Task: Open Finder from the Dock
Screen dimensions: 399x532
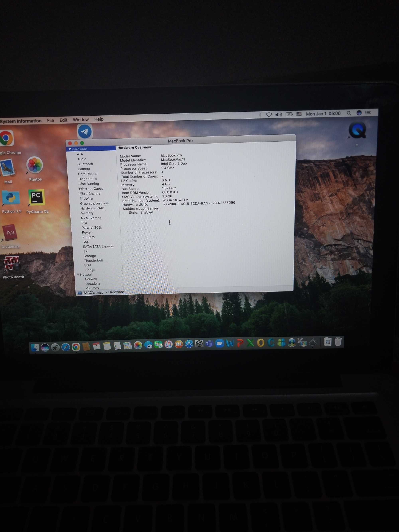Action: [x=35, y=347]
